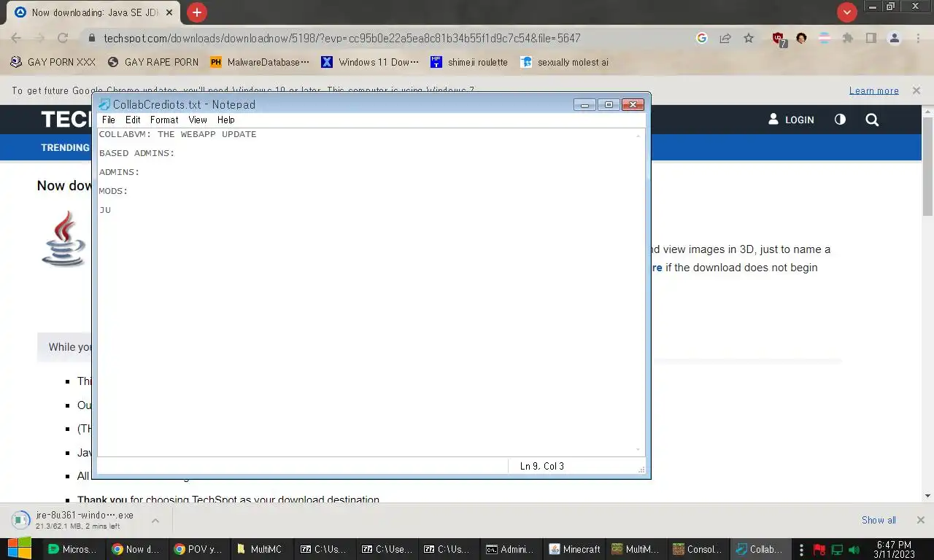Bookmark this page with the star icon

749,38
